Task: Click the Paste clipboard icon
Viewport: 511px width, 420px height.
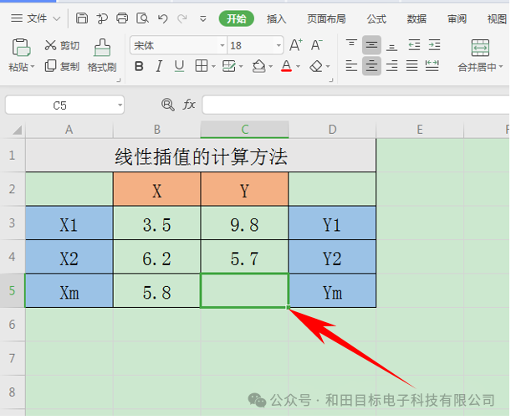Action: click(21, 48)
